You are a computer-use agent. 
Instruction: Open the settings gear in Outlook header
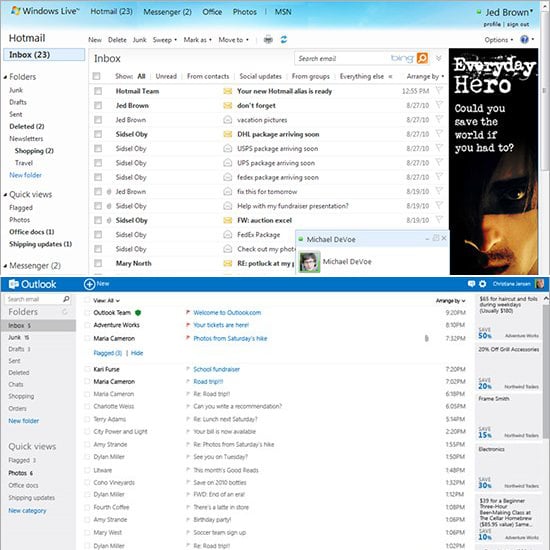click(x=483, y=284)
